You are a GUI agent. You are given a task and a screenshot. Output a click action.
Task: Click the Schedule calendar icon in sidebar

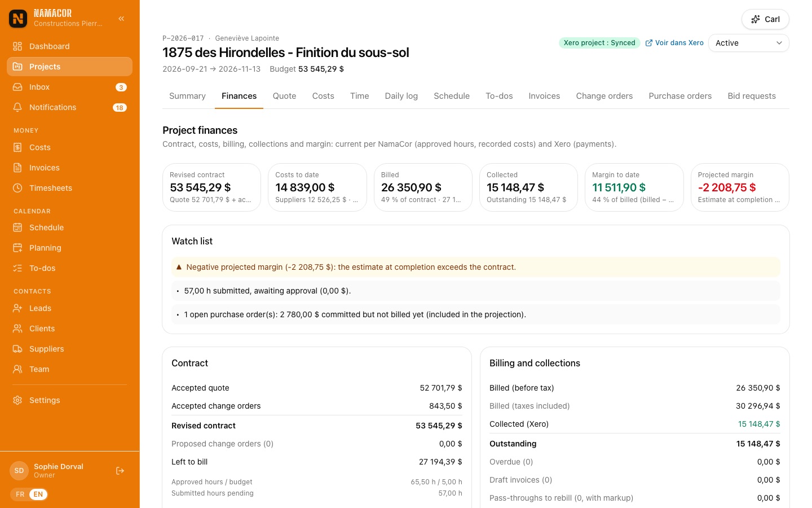pos(17,227)
